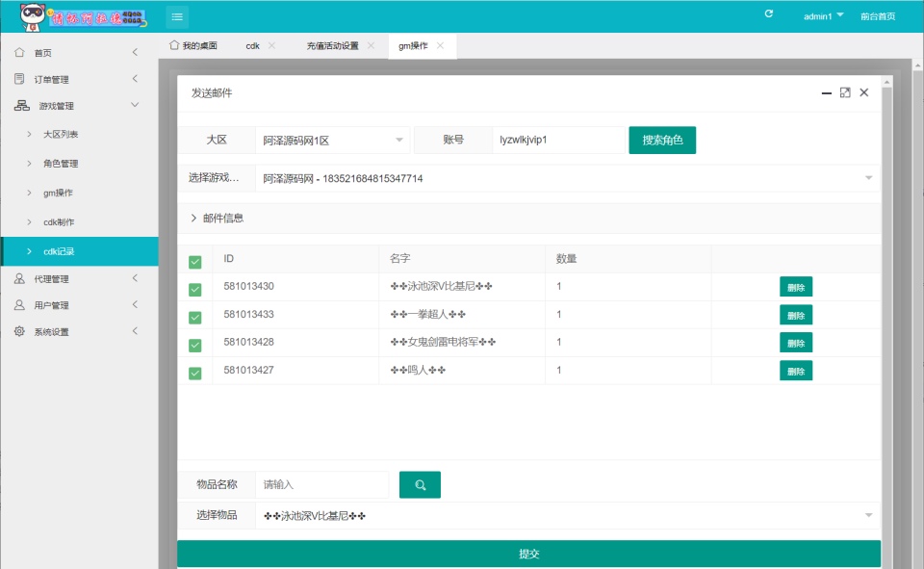Open the 大区 dropdown 阿泽源码网1区

click(332, 141)
